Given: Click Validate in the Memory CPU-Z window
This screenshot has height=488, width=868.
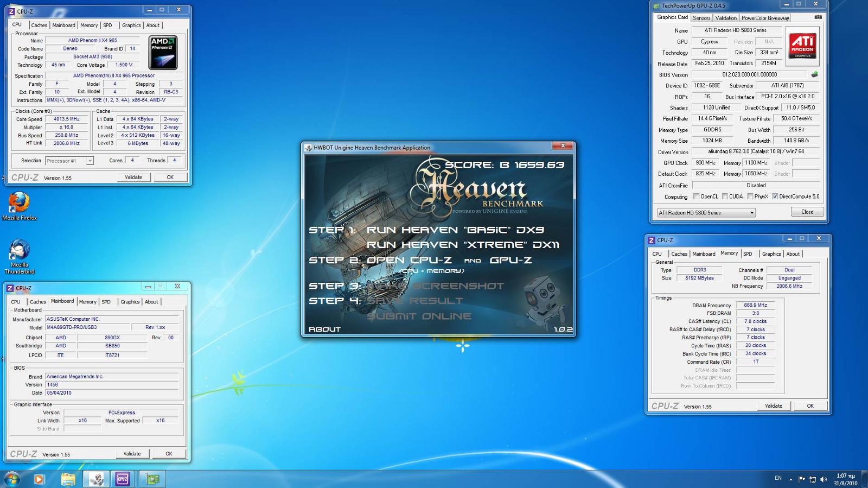Looking at the screenshot, I should tap(774, 405).
